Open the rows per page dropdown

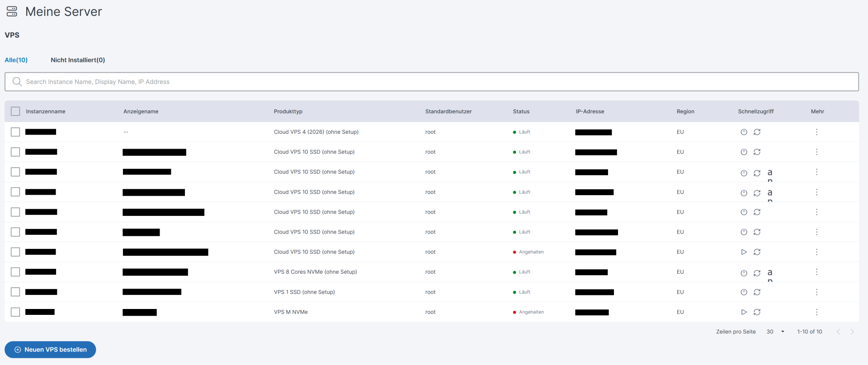click(x=775, y=332)
